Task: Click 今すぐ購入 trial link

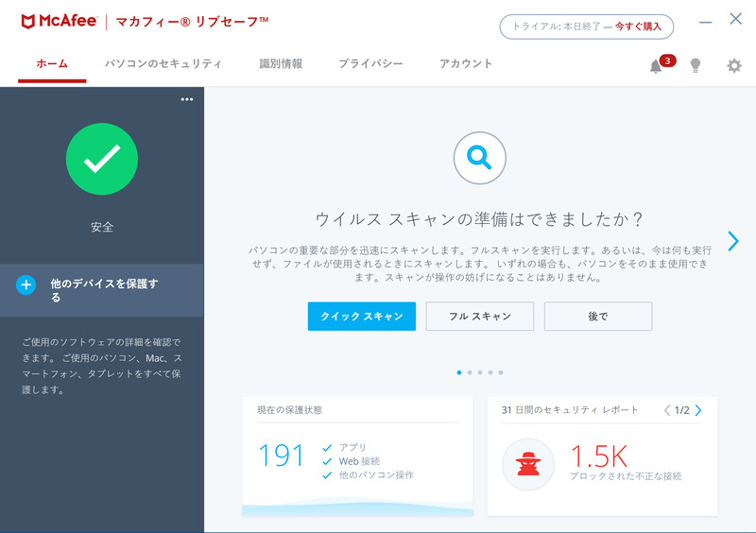Action: tap(638, 26)
